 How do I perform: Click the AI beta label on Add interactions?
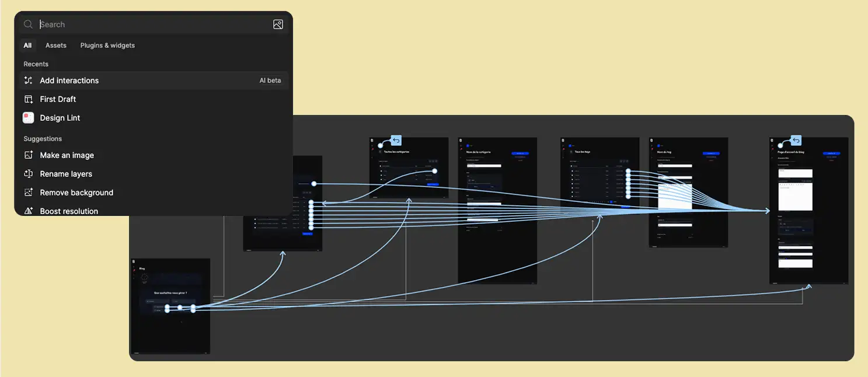coord(270,81)
